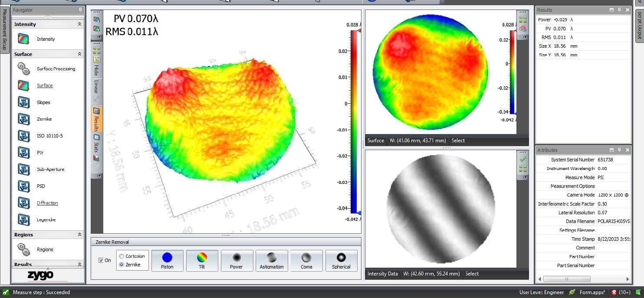The width and height of the screenshot is (644, 298).
Task: Pin the Navigator panel
Action: pyautogui.click(x=81, y=10)
